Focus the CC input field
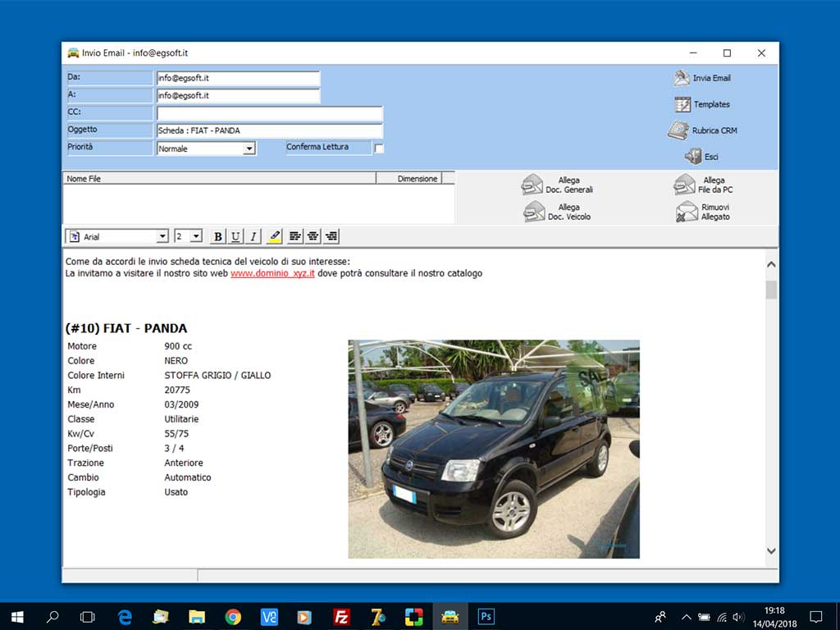Screen dimensions: 840x630 (269, 113)
